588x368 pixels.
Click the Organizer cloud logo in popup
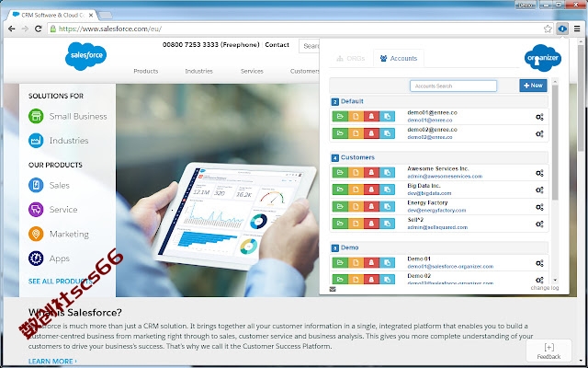point(543,58)
